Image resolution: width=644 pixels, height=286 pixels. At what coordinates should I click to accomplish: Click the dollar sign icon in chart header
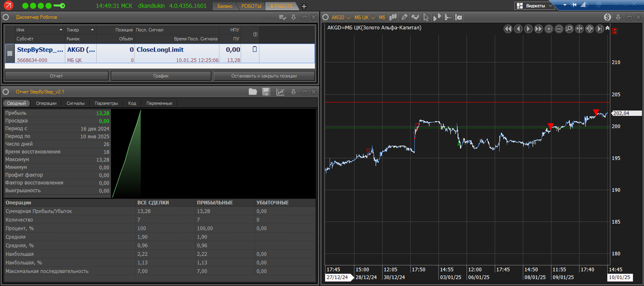coord(608,17)
